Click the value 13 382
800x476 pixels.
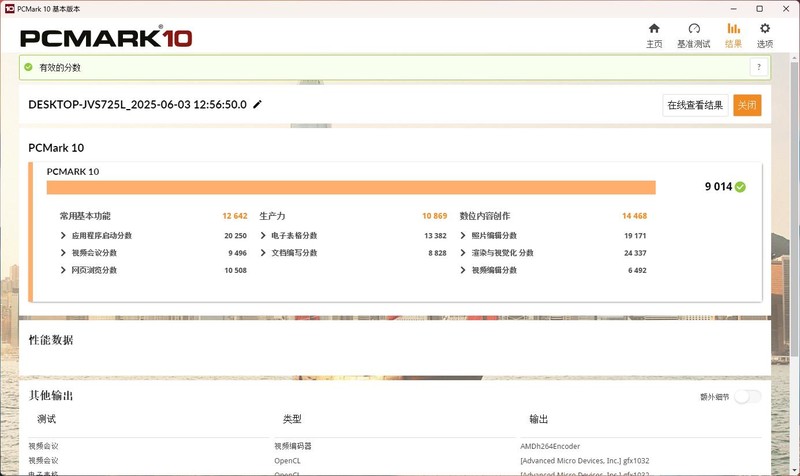click(435, 236)
